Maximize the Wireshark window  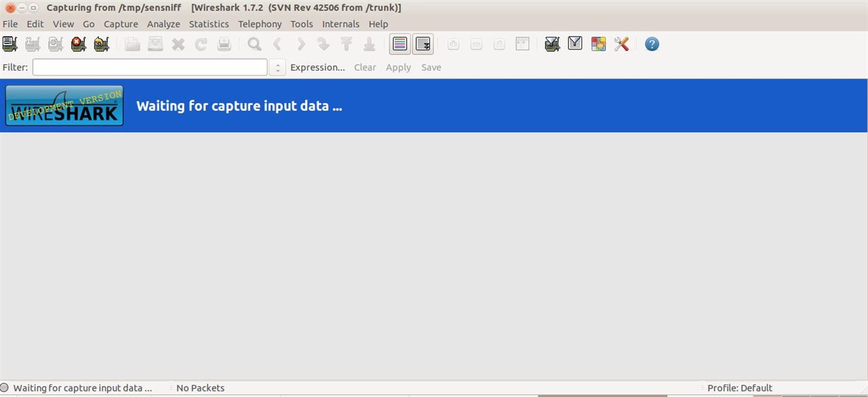(x=33, y=7)
